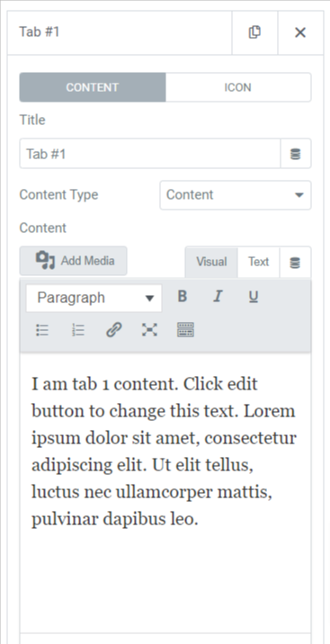This screenshot has height=644, width=330.
Task: Apply underline formatting
Action: click(x=254, y=296)
